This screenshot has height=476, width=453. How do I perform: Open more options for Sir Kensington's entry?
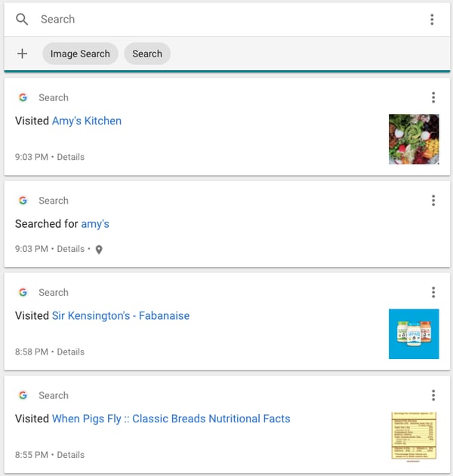(433, 293)
